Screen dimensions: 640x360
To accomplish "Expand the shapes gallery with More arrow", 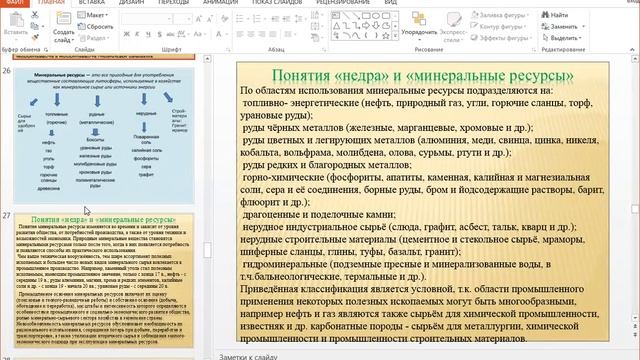I will (395, 36).
